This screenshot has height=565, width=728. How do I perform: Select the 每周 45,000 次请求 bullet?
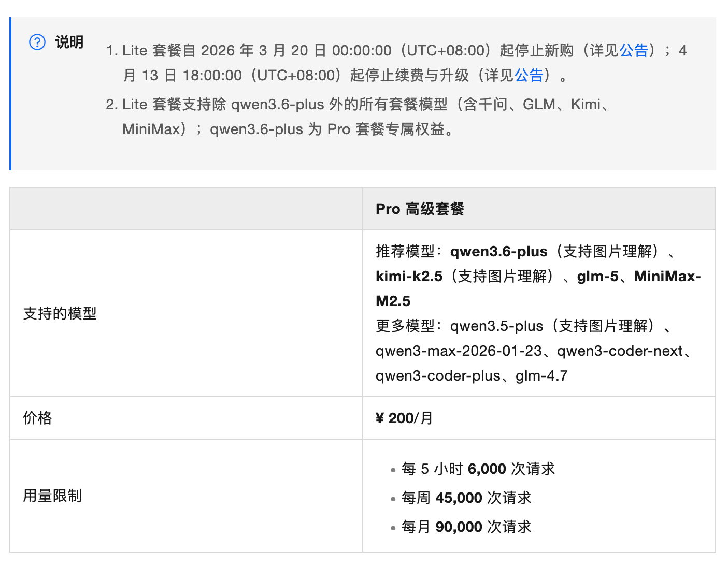coord(466,498)
